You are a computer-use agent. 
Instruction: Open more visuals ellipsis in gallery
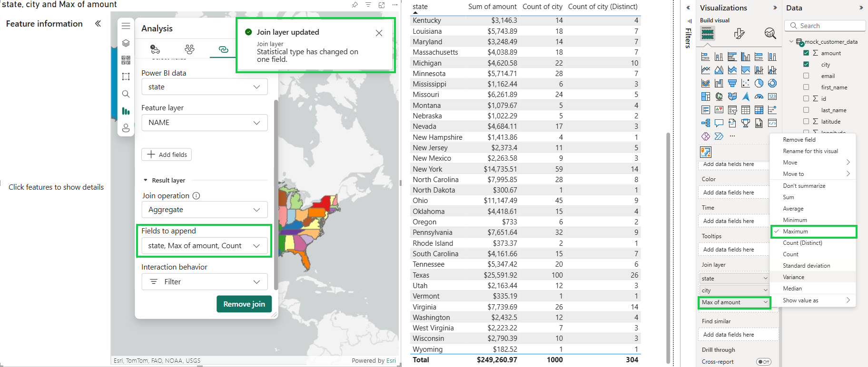point(732,136)
